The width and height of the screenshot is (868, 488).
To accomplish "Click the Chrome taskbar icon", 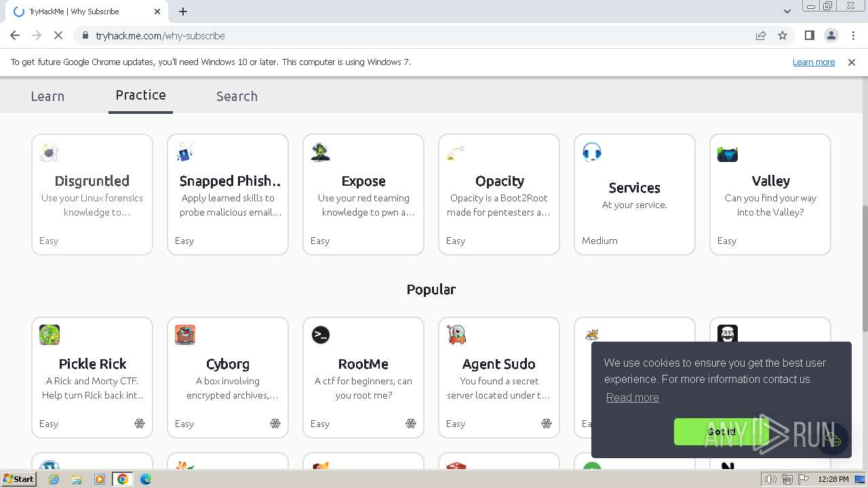I will pos(123,479).
